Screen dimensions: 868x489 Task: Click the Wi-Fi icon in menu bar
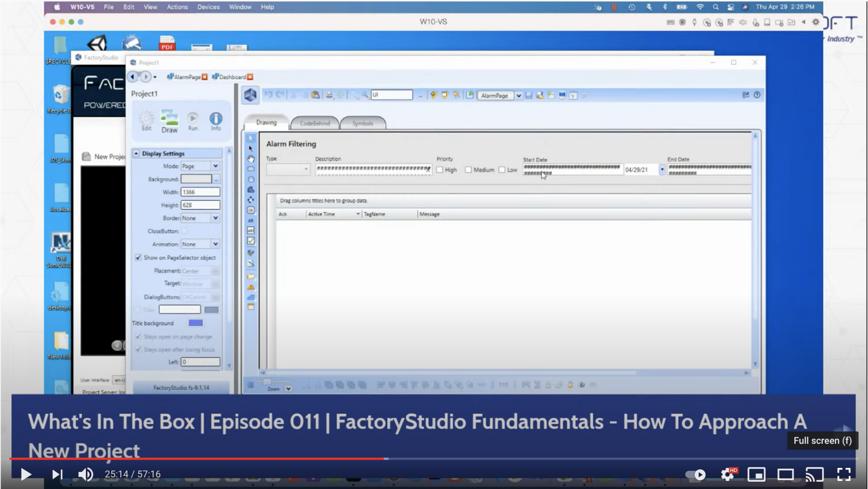(x=700, y=7)
